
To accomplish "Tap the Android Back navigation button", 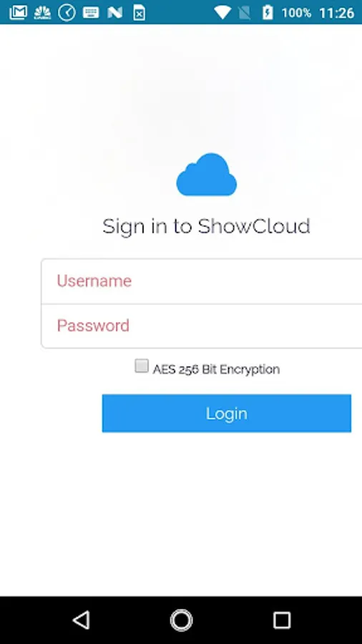I will pos(82,620).
